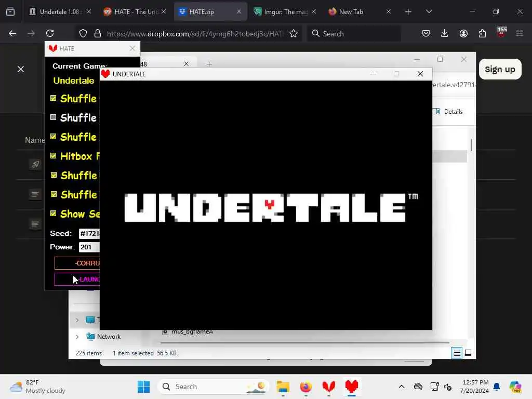Add a new File Explorer tab

pos(209,64)
